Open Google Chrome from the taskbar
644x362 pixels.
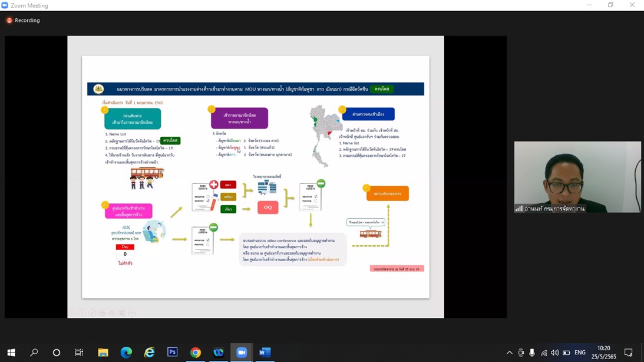[196, 353]
